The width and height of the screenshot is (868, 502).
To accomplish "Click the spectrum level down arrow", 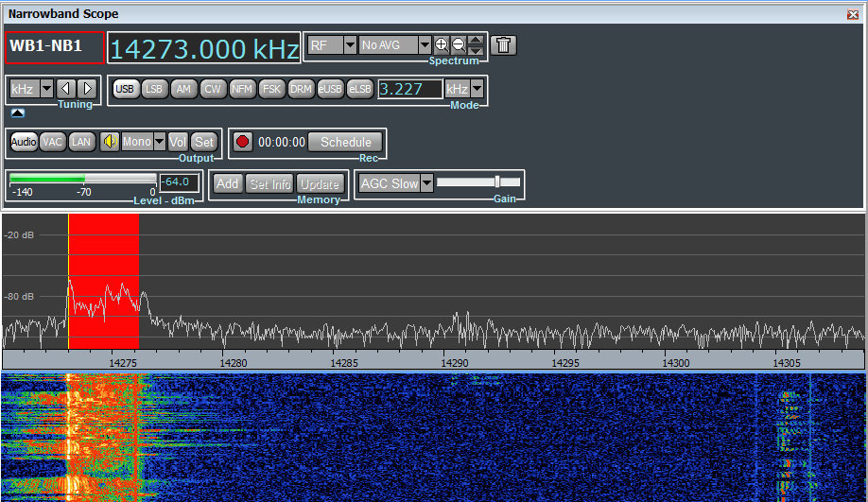I will 476,50.
